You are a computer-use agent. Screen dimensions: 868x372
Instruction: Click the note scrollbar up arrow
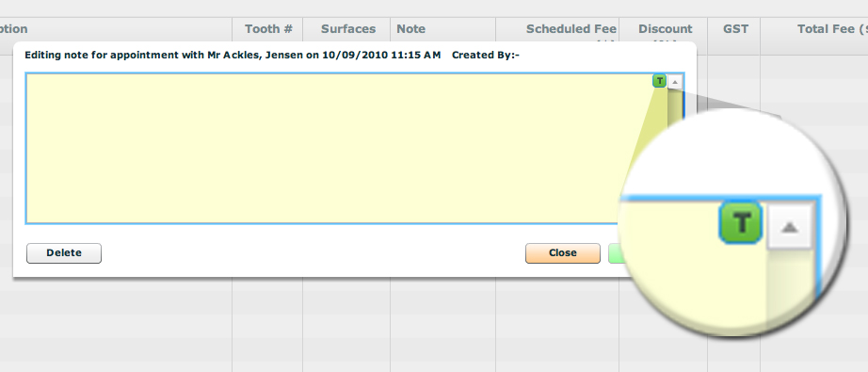tap(675, 82)
